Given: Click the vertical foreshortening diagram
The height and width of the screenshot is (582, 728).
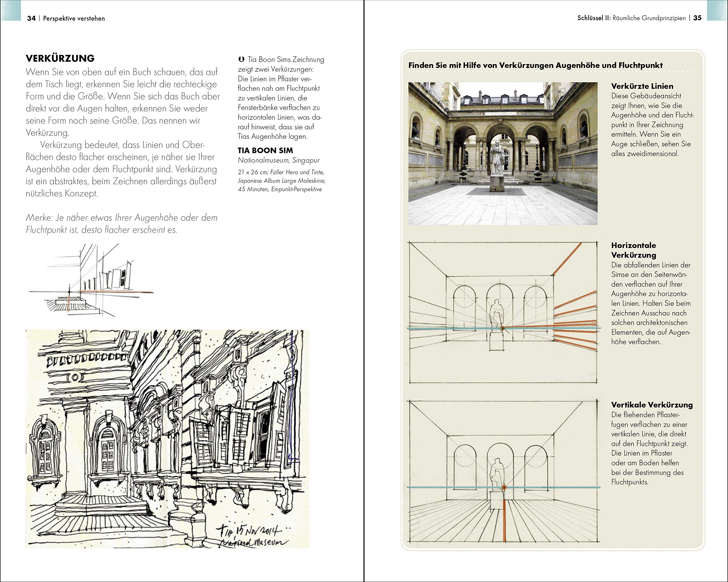Looking at the screenshot, I should point(504,472).
